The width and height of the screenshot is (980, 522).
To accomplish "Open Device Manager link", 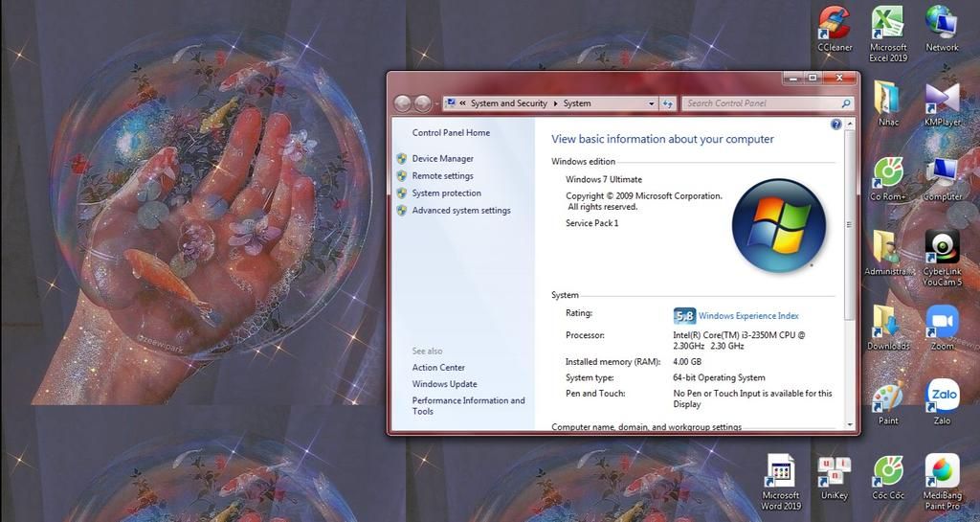I will pyautogui.click(x=442, y=159).
